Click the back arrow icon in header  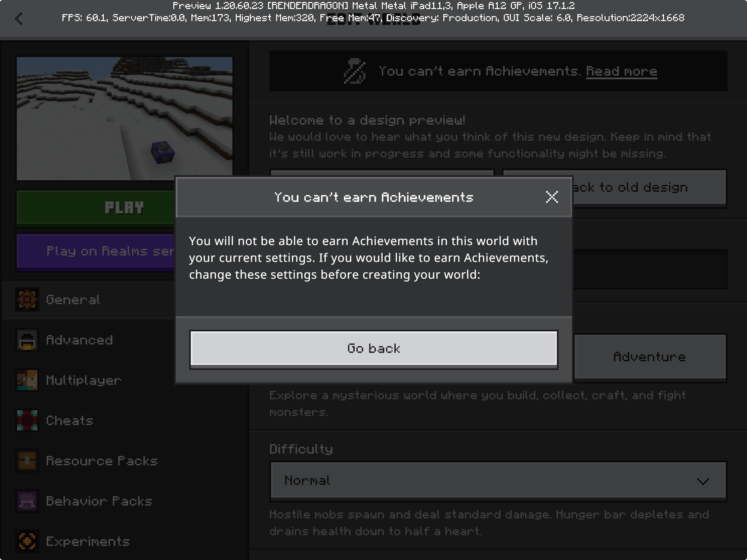(x=19, y=18)
